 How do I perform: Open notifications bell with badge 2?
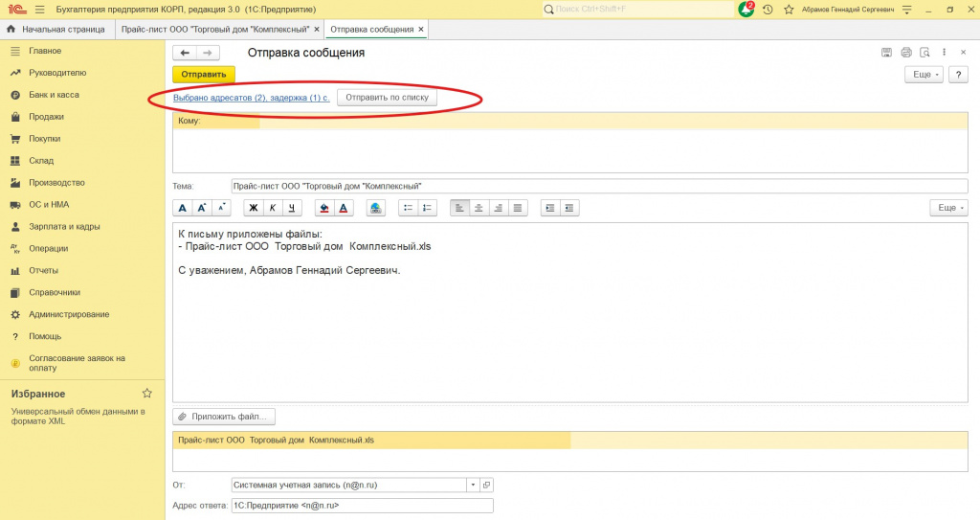(x=746, y=10)
